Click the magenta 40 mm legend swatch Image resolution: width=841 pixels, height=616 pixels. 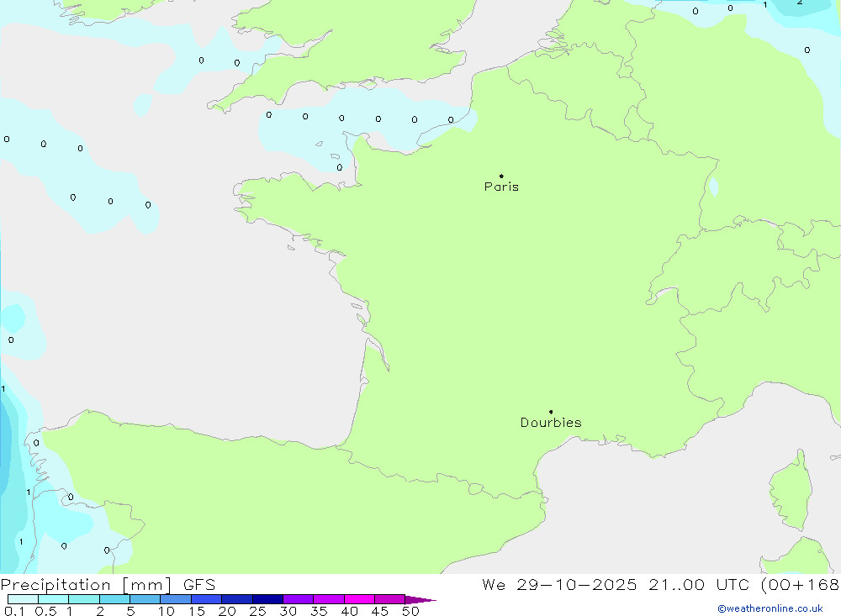point(359,599)
